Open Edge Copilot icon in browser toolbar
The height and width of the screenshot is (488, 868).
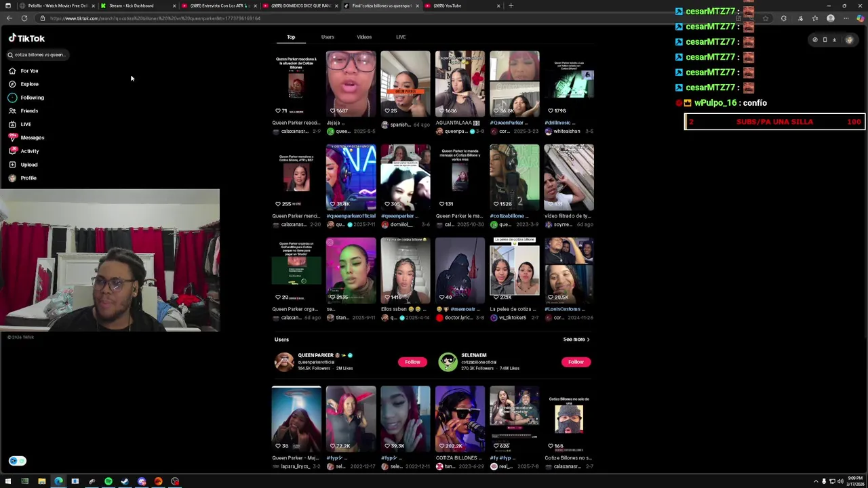click(861, 18)
